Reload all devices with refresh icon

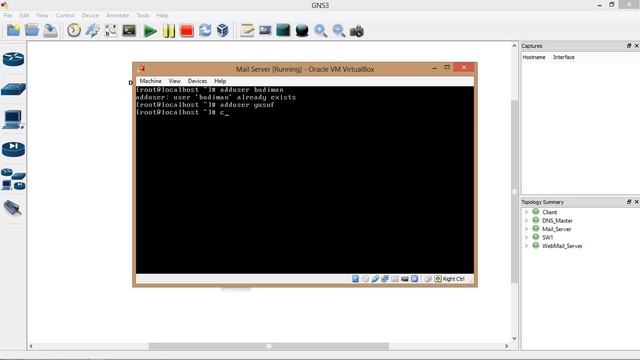(205, 31)
